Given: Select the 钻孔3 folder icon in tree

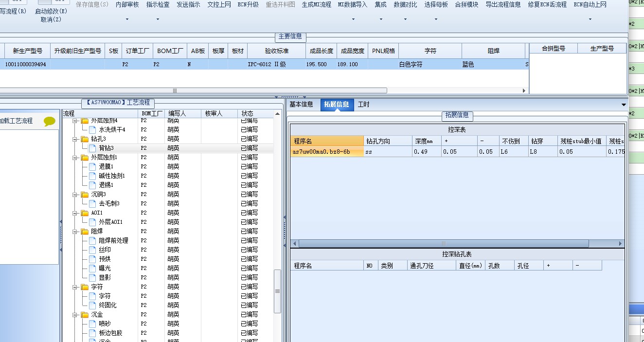Looking at the screenshot, I should point(85,139).
